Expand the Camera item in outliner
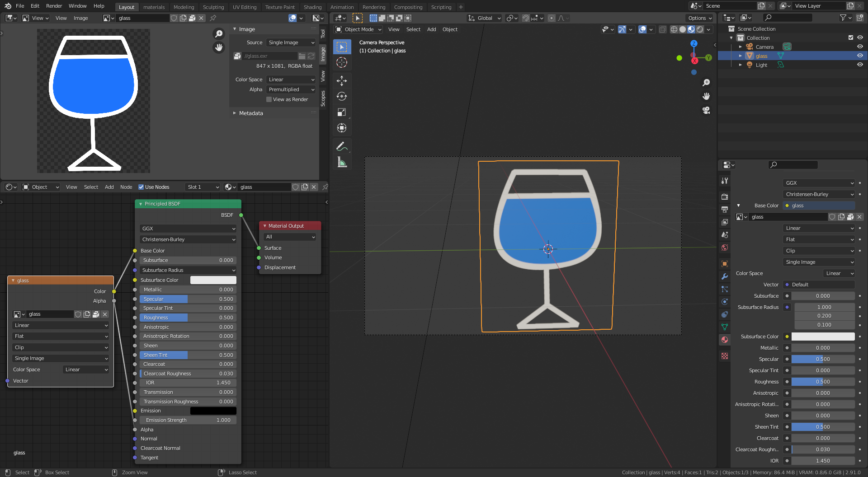The image size is (868, 477). (x=740, y=47)
